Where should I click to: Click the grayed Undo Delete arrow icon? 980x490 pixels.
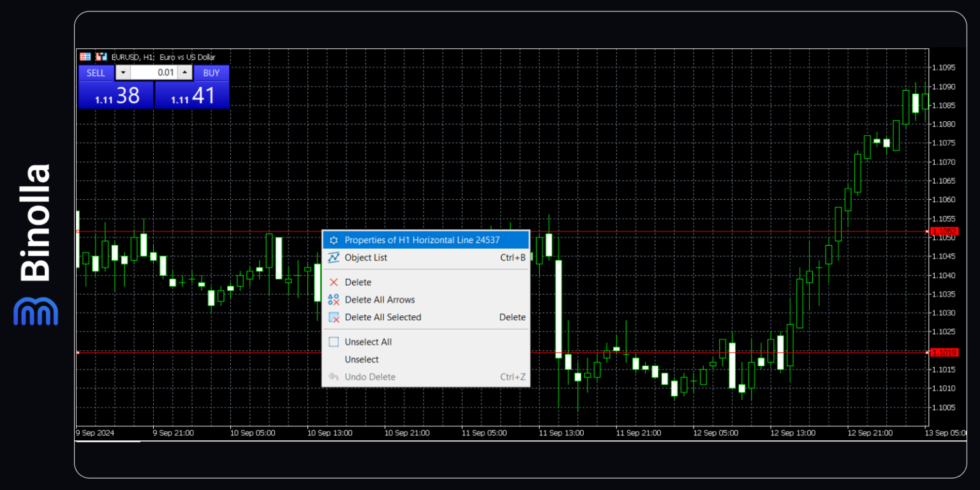[x=333, y=376]
